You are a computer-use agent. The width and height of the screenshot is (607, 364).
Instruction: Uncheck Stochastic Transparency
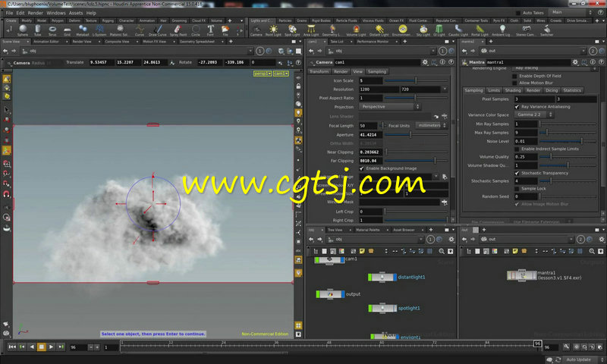pos(517,173)
